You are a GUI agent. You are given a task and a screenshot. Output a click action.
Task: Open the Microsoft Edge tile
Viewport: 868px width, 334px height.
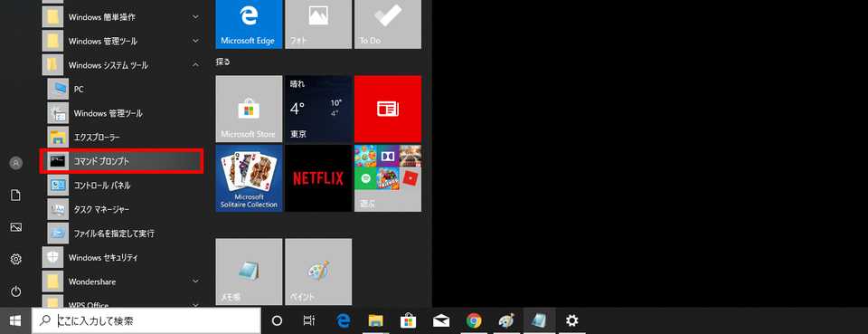(x=249, y=24)
